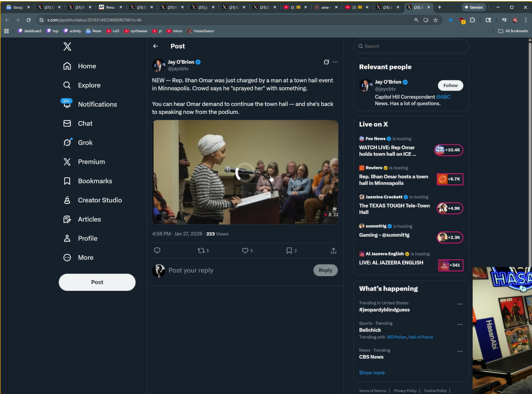Click the share icon under the post
This screenshot has width=532, height=394.
point(334,251)
